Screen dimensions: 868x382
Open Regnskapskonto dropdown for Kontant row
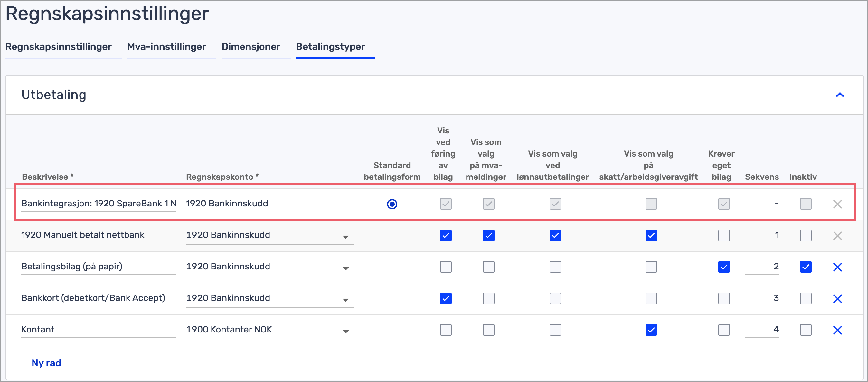tap(345, 332)
